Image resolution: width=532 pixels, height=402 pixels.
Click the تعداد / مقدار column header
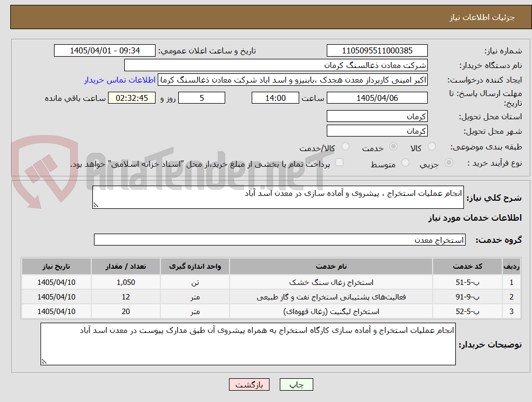125,267
